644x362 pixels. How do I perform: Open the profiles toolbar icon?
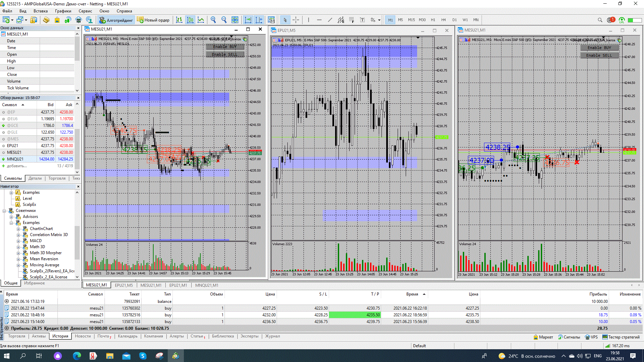20,20
